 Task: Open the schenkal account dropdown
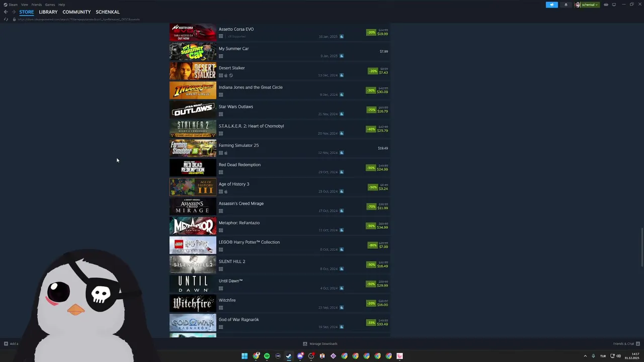tap(587, 5)
